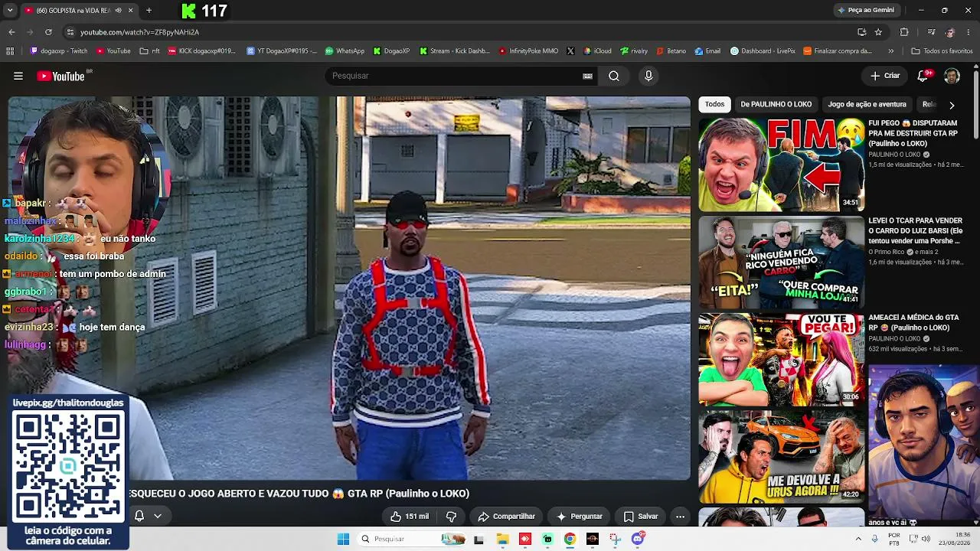Open the Chrome profile avatar in toolbar
980x551 pixels.
click(950, 32)
